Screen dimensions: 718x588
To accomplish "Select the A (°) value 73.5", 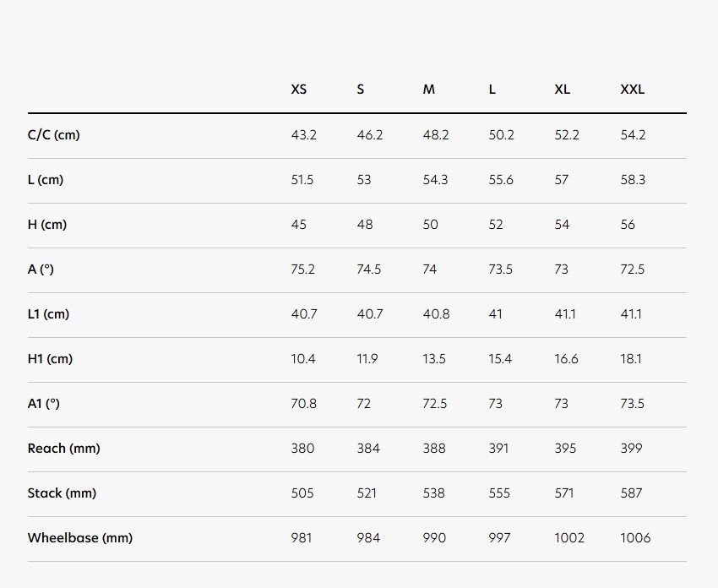I will click(501, 269).
